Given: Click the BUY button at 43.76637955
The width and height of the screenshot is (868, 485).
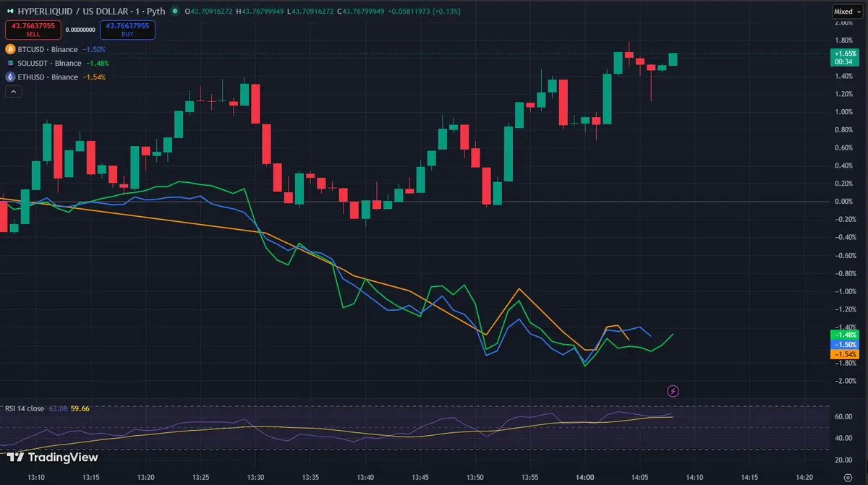Looking at the screenshot, I should click(127, 30).
